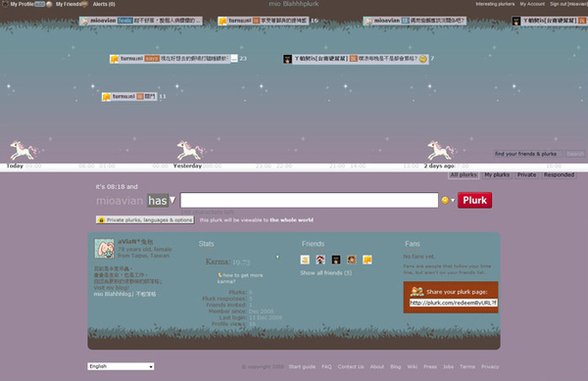Click the dark-haired girl avatar in Friends

pyautogui.click(x=320, y=260)
